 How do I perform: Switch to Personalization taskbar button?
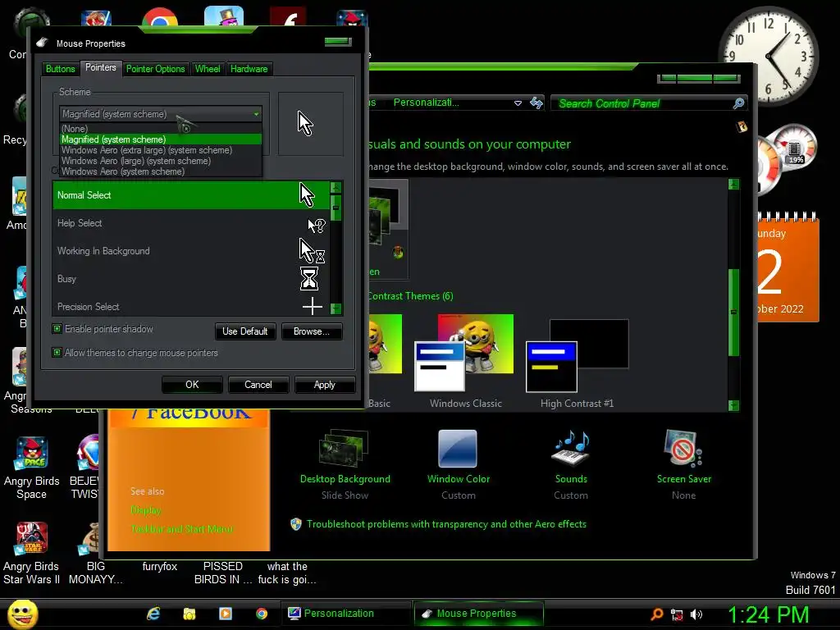[x=345, y=614]
